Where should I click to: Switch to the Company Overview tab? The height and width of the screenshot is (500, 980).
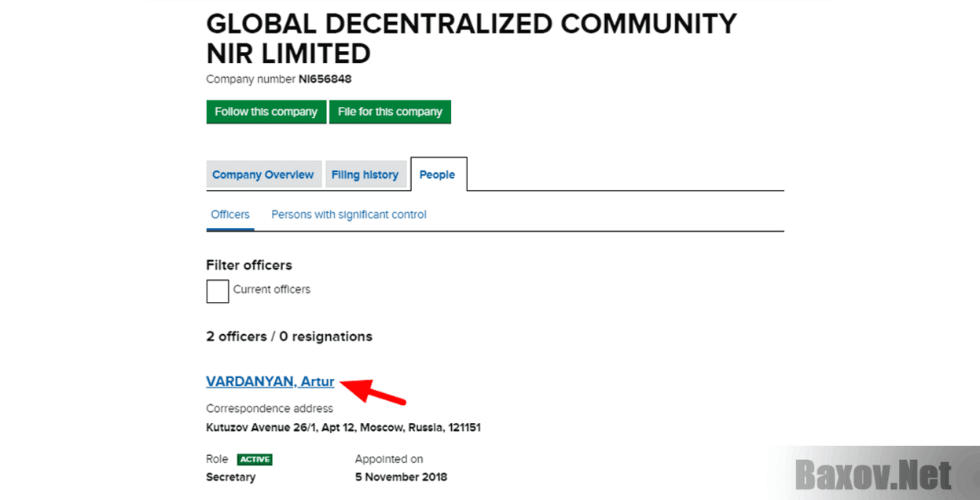pyautogui.click(x=263, y=175)
